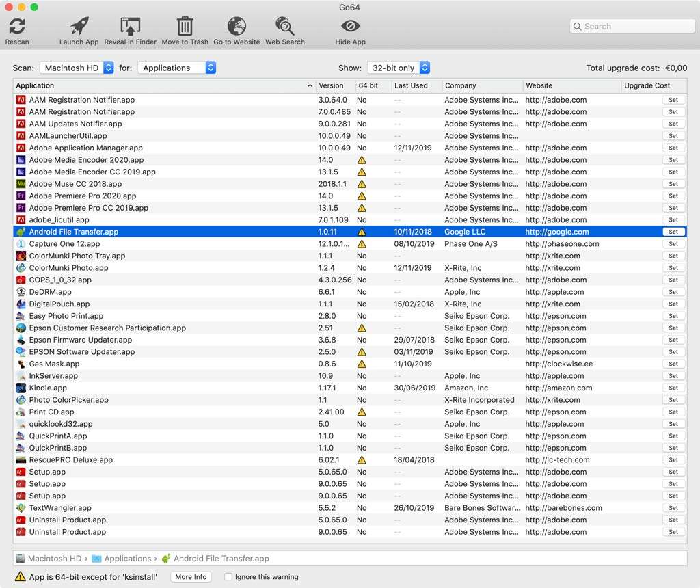Click the warning icon in the status bar
700x588 pixels.
point(20,576)
